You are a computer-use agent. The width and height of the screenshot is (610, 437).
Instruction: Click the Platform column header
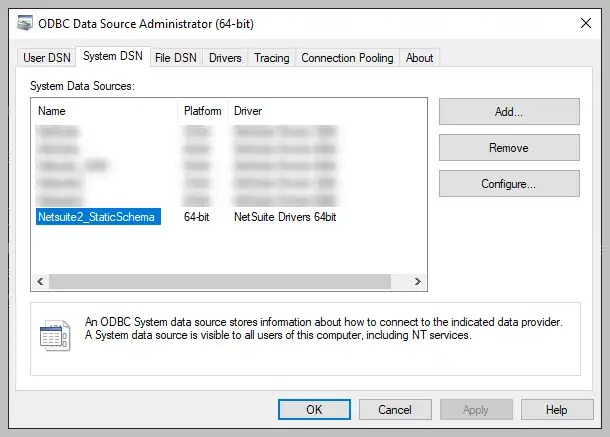point(203,110)
